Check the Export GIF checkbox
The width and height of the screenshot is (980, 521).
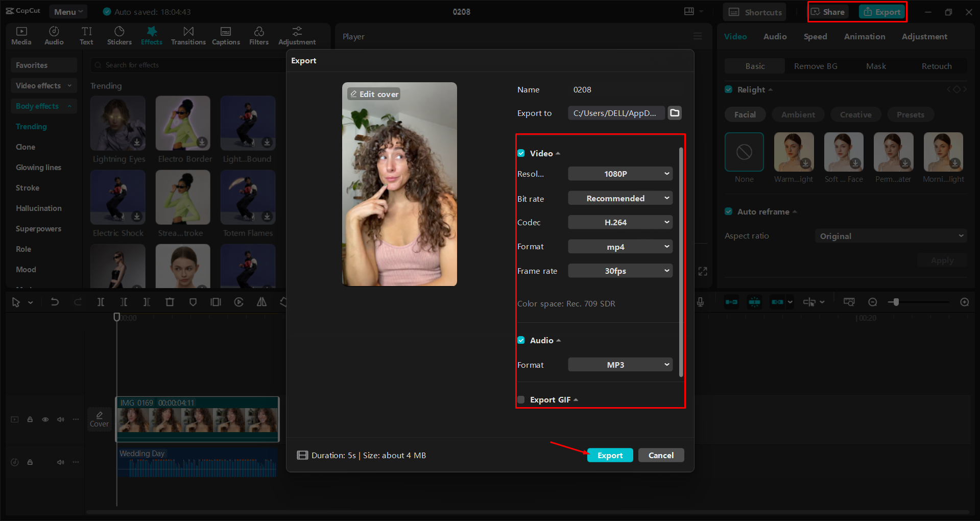[521, 399]
